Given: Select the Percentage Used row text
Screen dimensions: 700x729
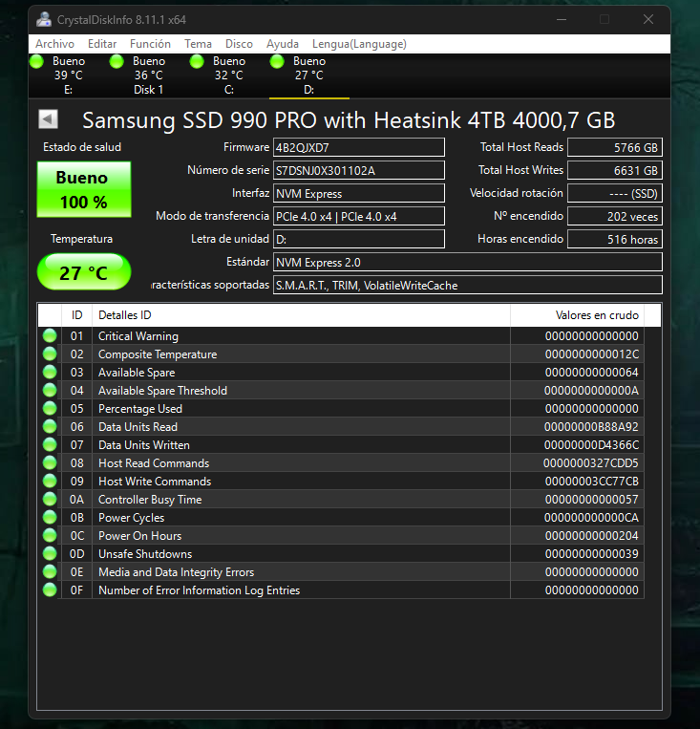Looking at the screenshot, I should click(140, 409).
